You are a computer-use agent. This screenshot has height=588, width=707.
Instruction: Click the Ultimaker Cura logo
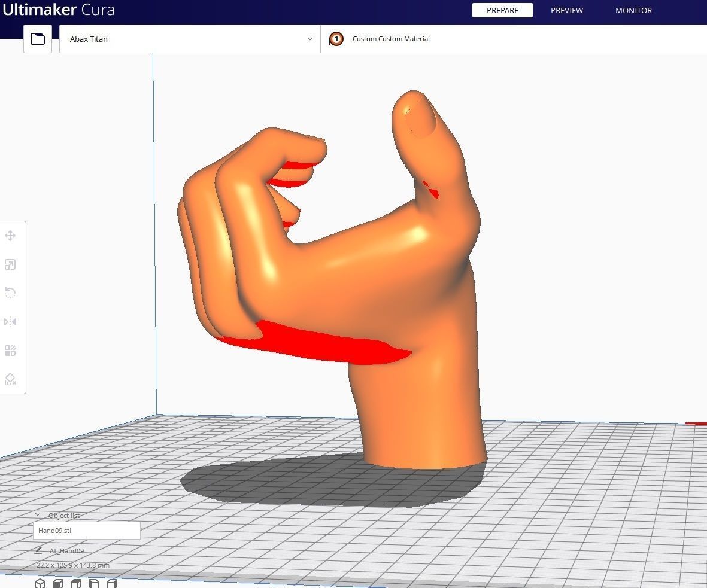[59, 10]
